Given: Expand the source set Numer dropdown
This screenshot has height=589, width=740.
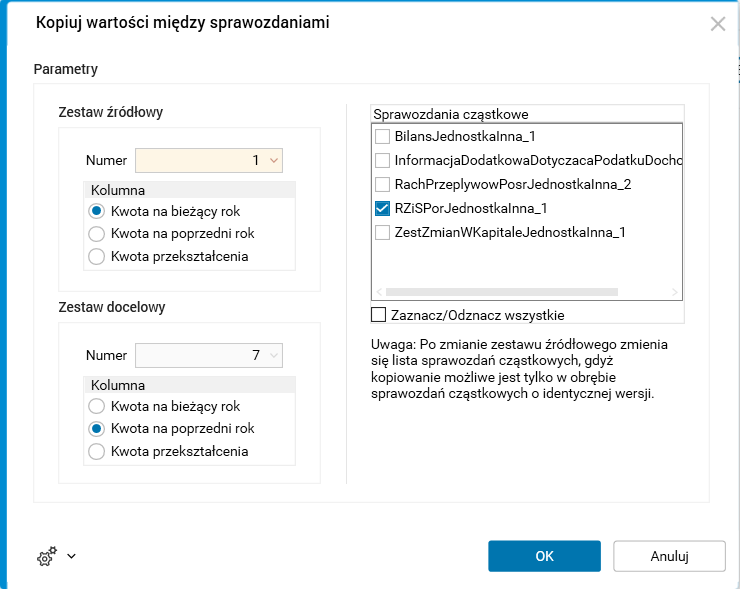Looking at the screenshot, I should [275, 160].
